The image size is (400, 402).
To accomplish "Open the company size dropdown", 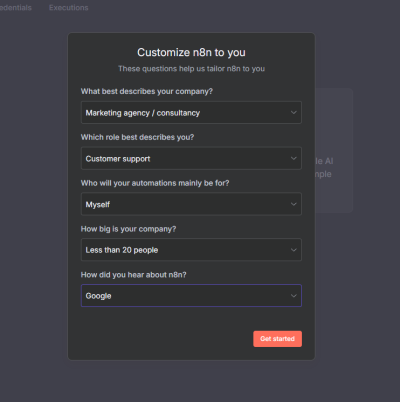I will tap(191, 250).
